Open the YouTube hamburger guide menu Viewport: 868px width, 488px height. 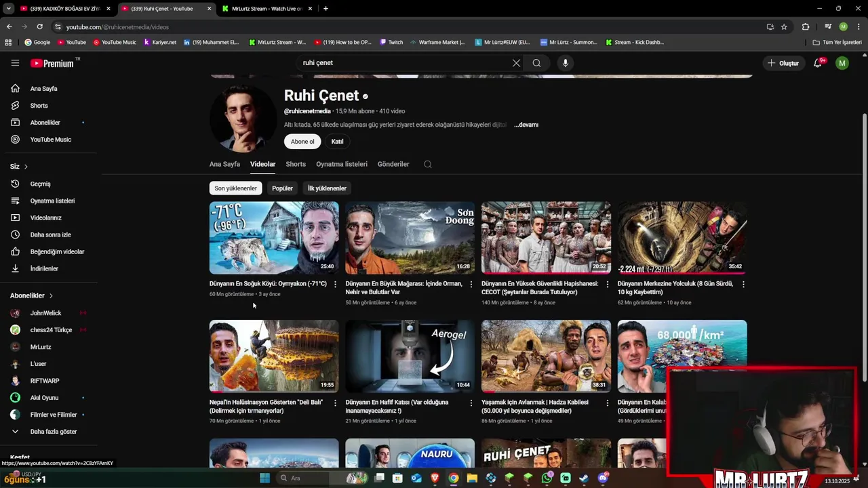[15, 63]
